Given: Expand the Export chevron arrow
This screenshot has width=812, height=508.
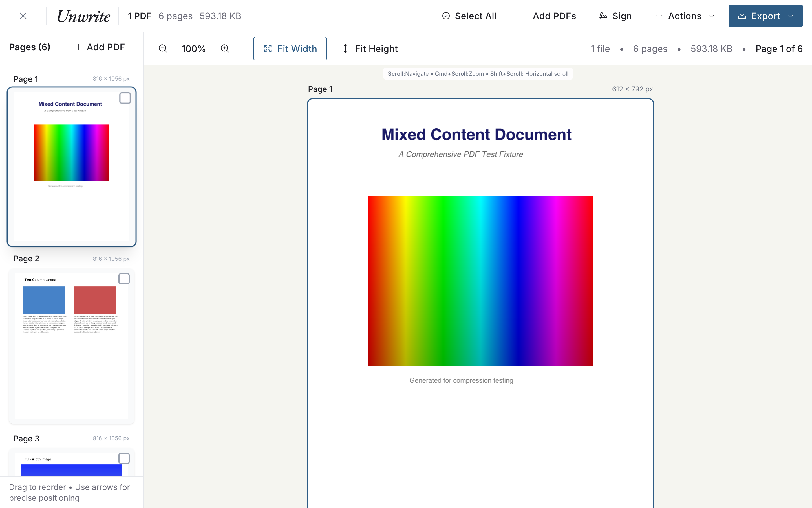Looking at the screenshot, I should point(791,16).
